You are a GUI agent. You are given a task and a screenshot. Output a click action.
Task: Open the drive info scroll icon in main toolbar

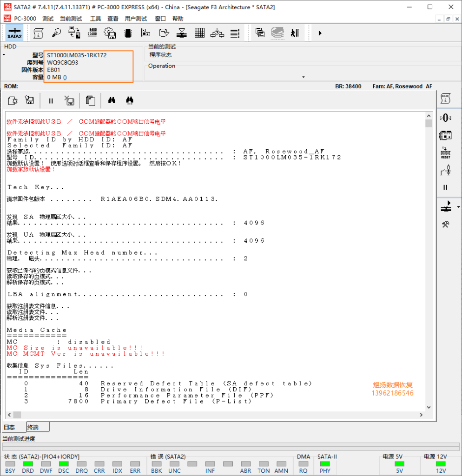(x=38, y=33)
